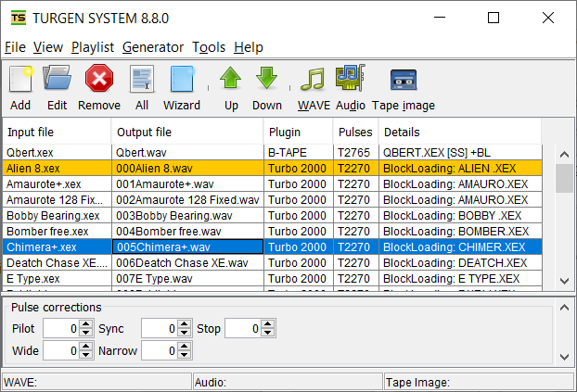This screenshot has width=577, height=392.
Task: Sort by Input file column header
Action: (57, 132)
